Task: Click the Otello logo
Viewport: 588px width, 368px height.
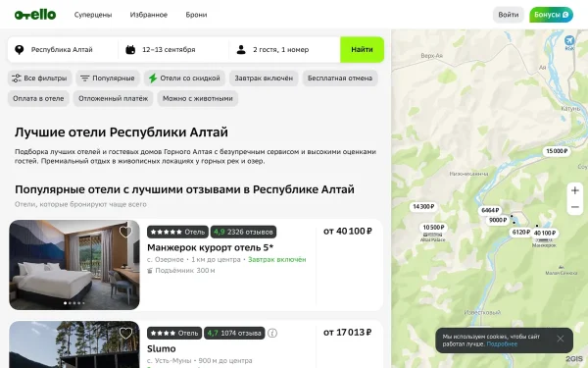Action: [35, 15]
